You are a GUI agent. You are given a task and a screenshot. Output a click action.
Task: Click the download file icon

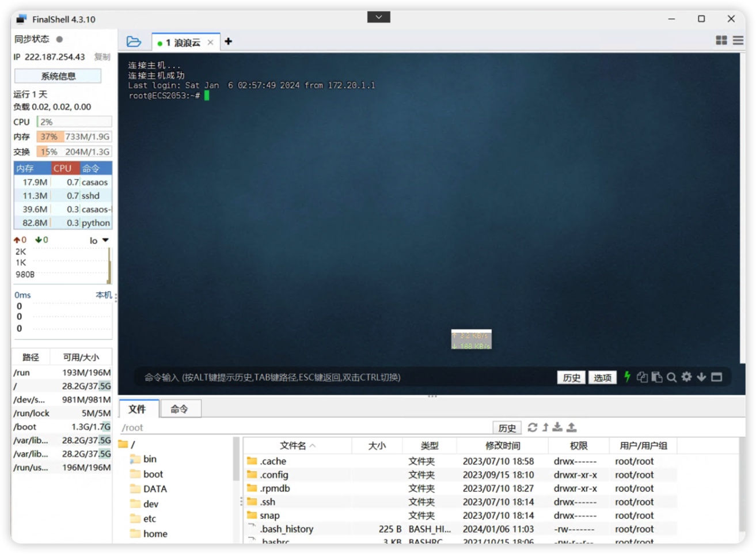557,427
